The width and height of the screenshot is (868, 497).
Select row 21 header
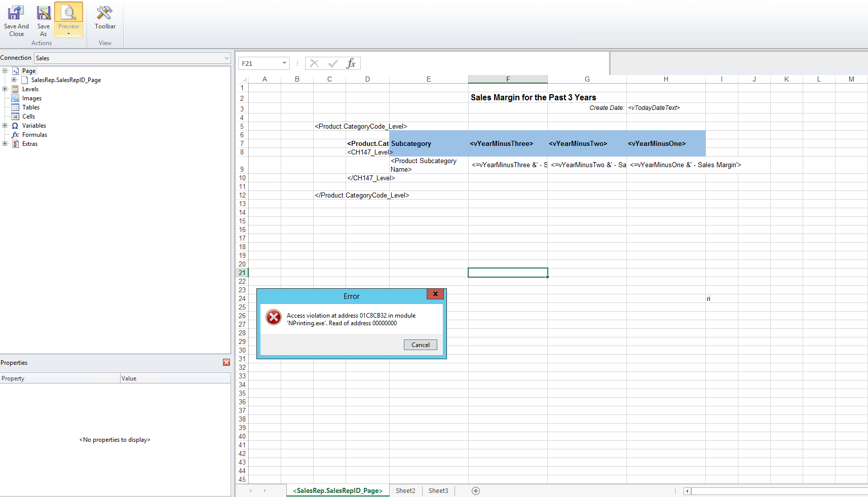242,273
